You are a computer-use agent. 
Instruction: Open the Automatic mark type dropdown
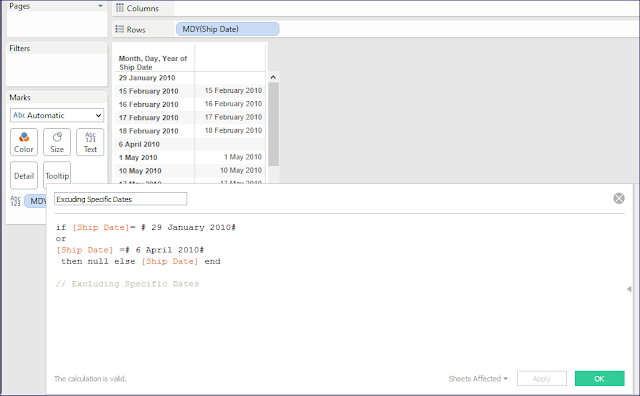tap(57, 116)
